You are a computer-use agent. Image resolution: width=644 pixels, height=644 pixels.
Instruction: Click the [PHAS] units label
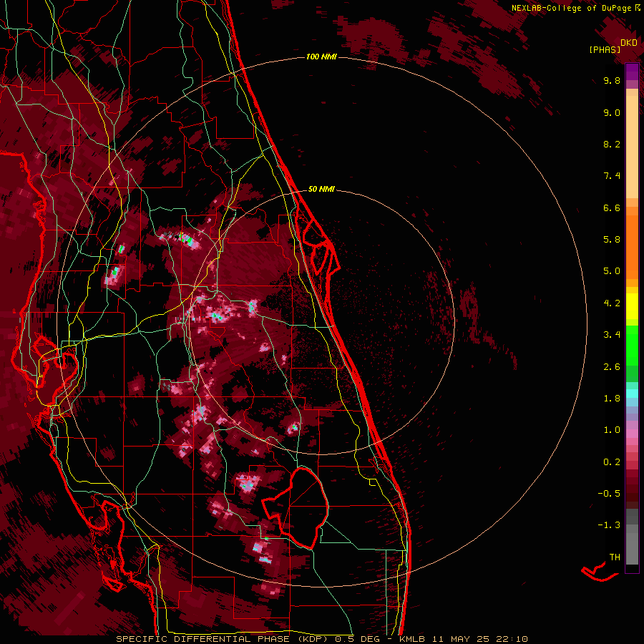(605, 49)
